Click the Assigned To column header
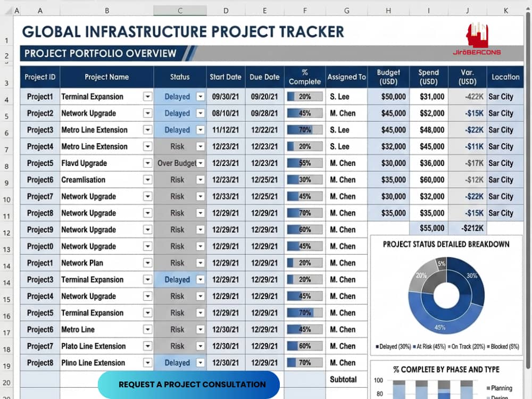Image resolution: width=532 pixels, height=399 pixels. tap(346, 77)
